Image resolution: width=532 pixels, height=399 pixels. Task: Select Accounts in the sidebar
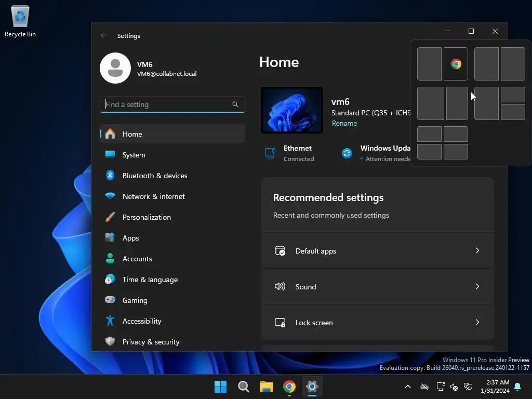[x=172, y=259]
